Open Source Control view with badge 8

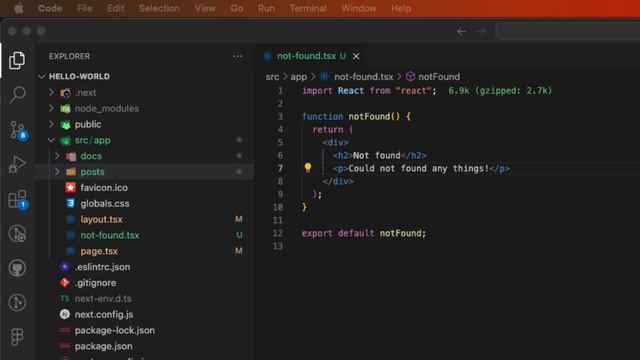click(18, 130)
